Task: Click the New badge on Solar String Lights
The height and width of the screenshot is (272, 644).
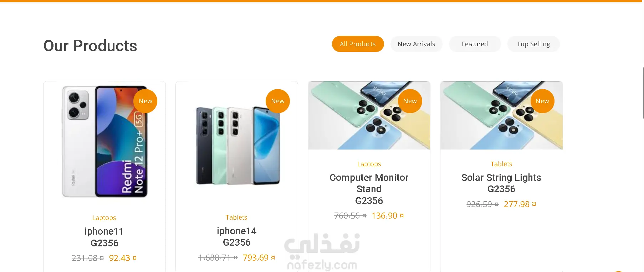Action: click(x=542, y=101)
